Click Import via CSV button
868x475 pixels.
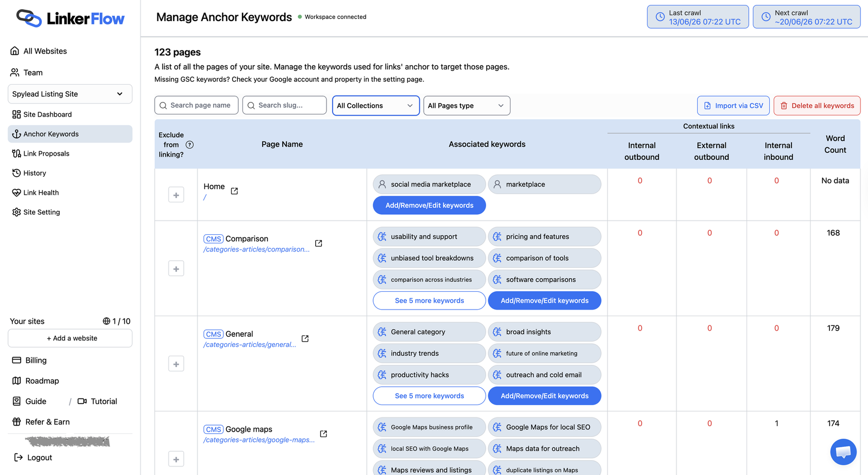tap(733, 106)
